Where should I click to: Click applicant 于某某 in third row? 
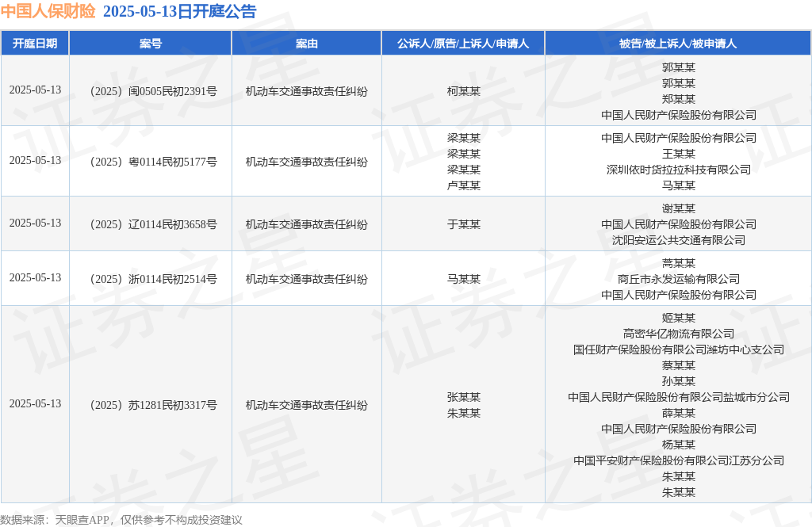pos(464,223)
